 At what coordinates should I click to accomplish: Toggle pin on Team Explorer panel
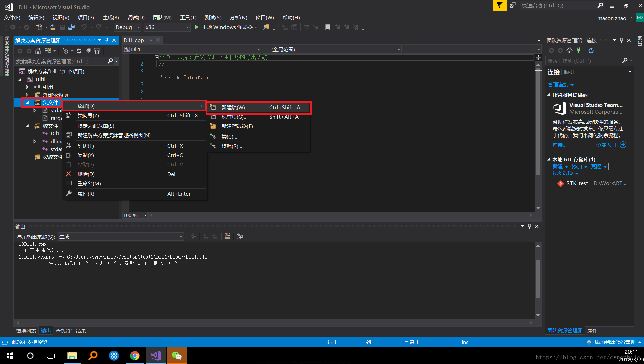(x=621, y=40)
